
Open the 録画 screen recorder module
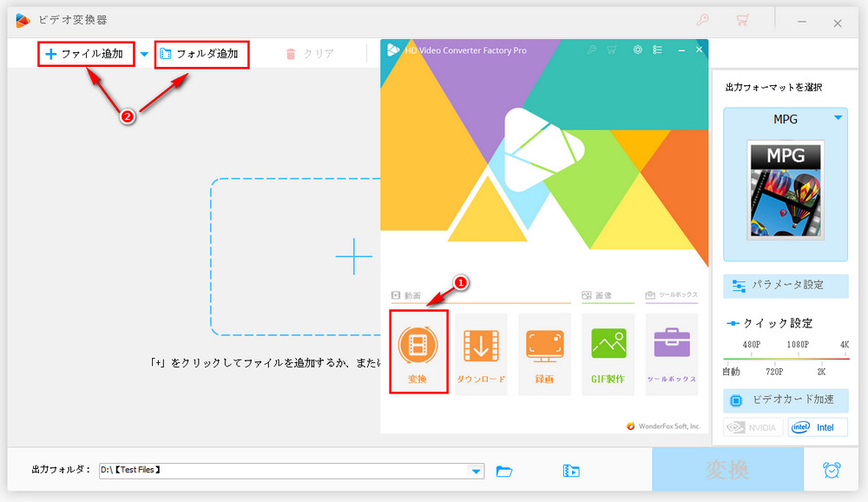pyautogui.click(x=544, y=354)
